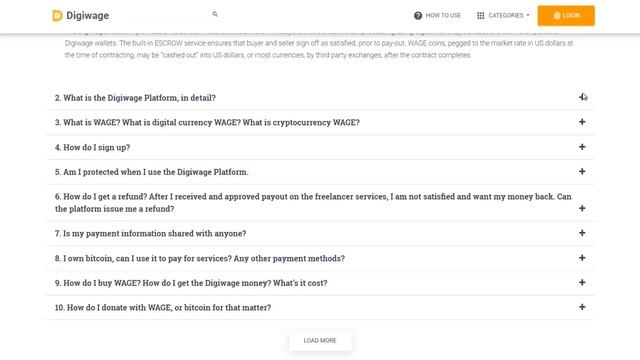640x360 pixels.
Task: Open the Digiwage home link text
Action: point(87,16)
